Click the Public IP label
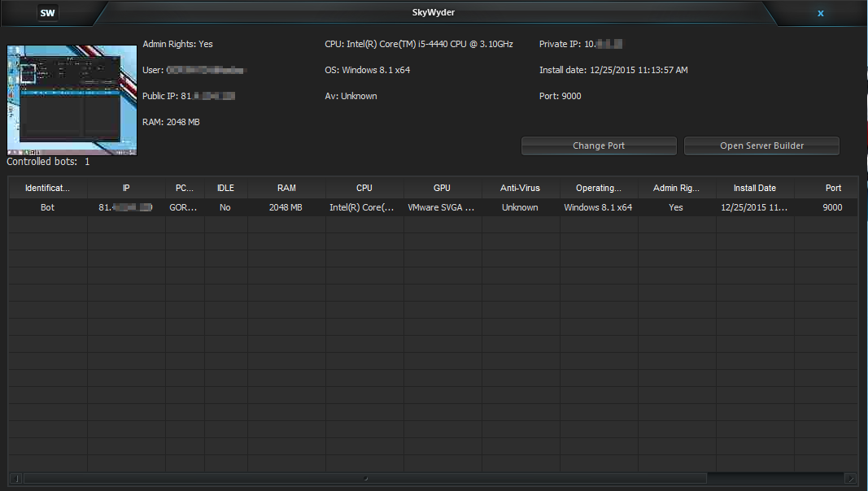The height and width of the screenshot is (491, 868). [x=189, y=96]
